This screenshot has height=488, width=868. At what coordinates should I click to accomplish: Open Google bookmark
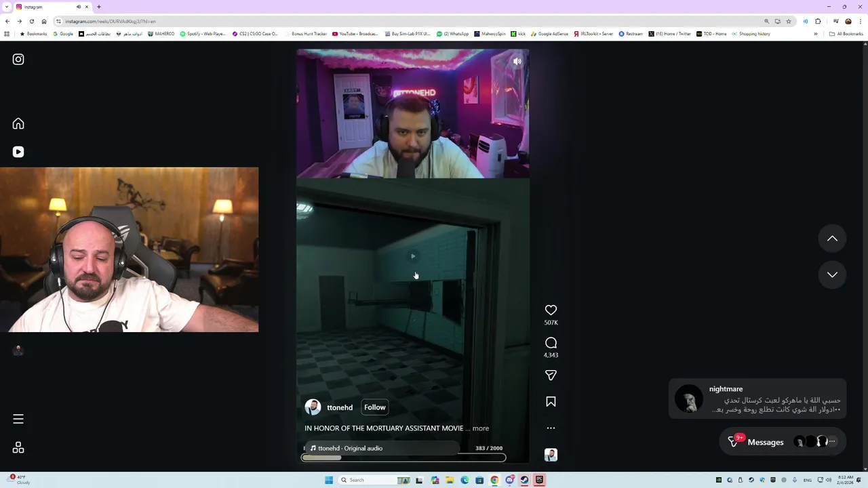[62, 34]
